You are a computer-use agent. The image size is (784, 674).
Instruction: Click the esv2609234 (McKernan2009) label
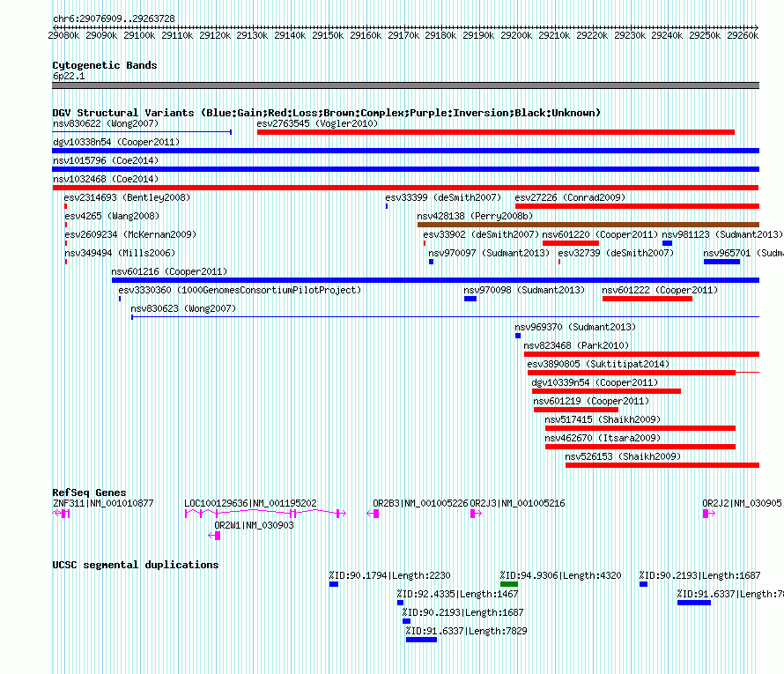(130, 234)
